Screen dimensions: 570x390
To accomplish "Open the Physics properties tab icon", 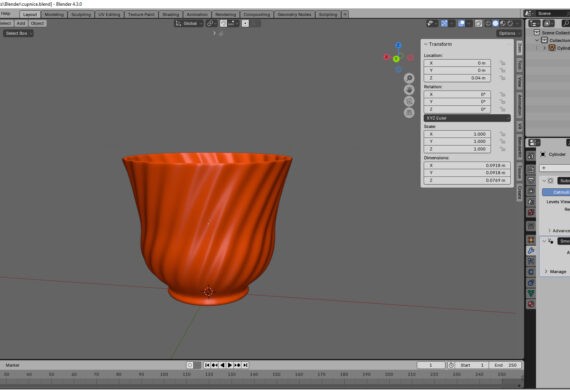I will point(531,272).
